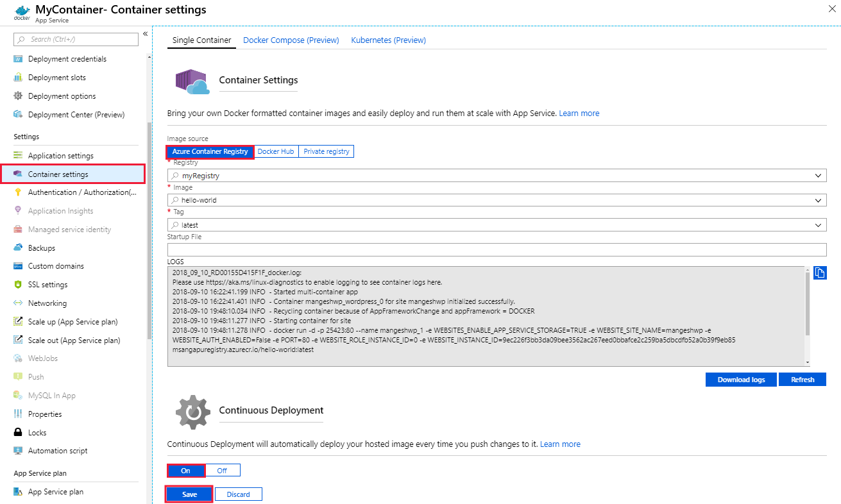The height and width of the screenshot is (504, 841).
Task: Download the container logs
Action: (741, 380)
